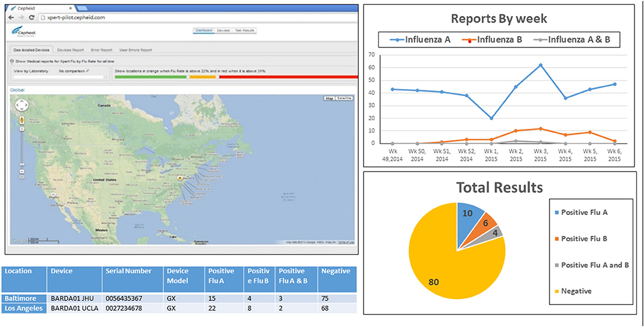Viewport: 644px width, 327px height.
Task: Click the BARDA01 JHU device cell
Action: pyautogui.click(x=74, y=299)
